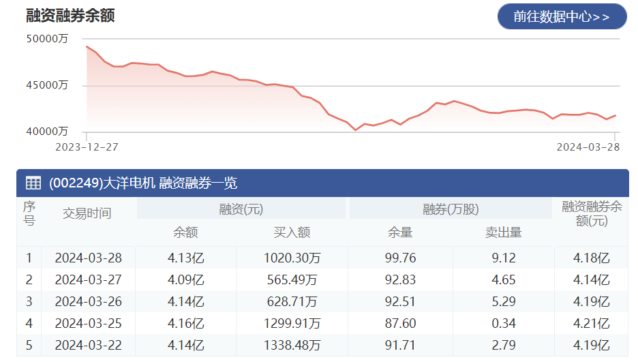Click the 4.13亿 balance value
638x364 pixels.
click(x=185, y=258)
